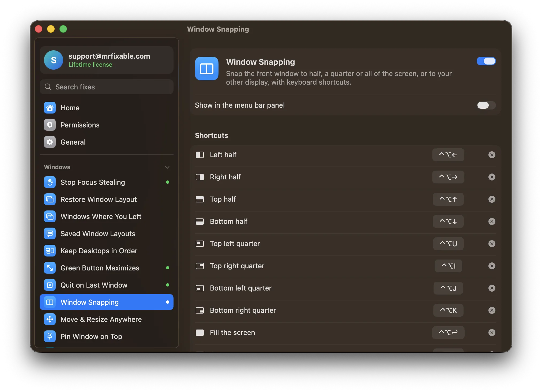The height and width of the screenshot is (392, 542).
Task: Click the magnifier icon in search field
Action: [x=48, y=87]
